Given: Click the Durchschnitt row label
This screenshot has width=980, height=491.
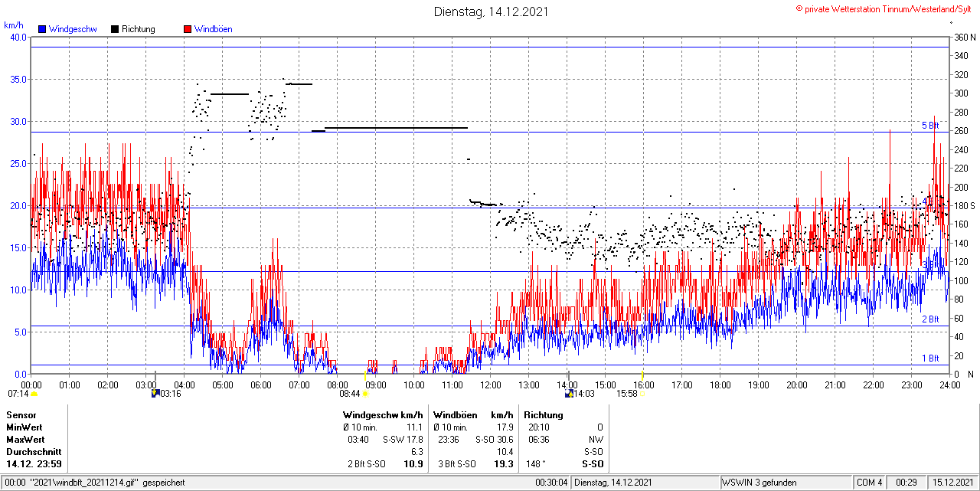Looking at the screenshot, I should point(33,451).
